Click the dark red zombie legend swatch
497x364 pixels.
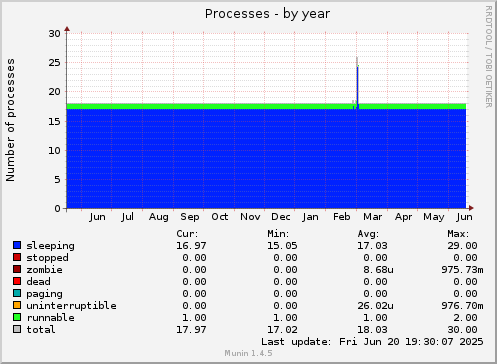point(17,269)
